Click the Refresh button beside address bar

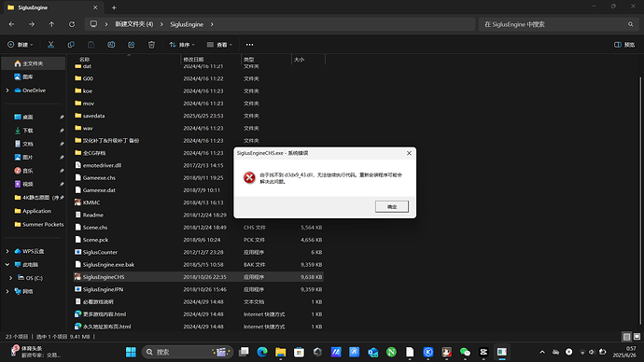pyautogui.click(x=72, y=24)
